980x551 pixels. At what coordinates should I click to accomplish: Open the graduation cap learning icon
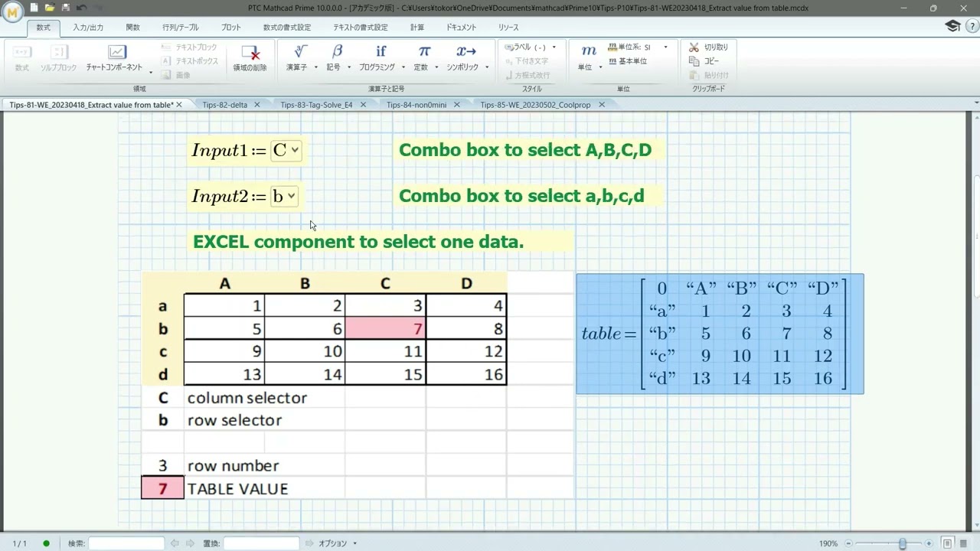coord(952,27)
